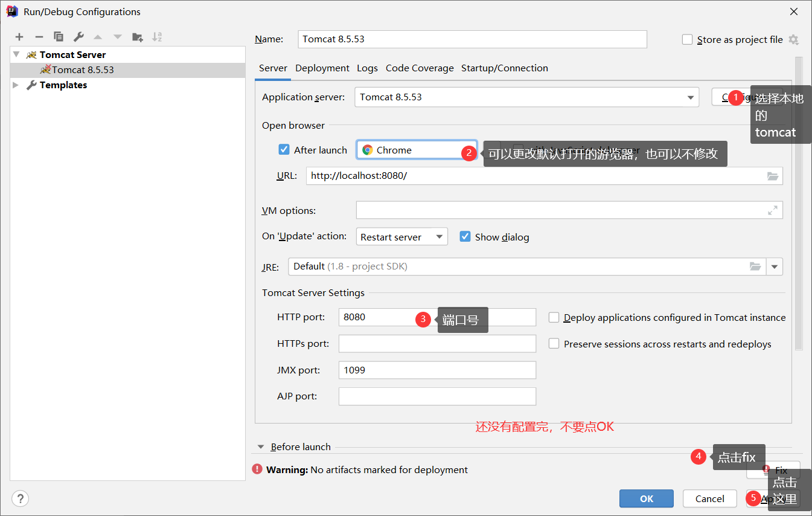The image size is (812, 516).
Task: Close the Run/Debug Configurations dialog
Action: click(x=794, y=11)
